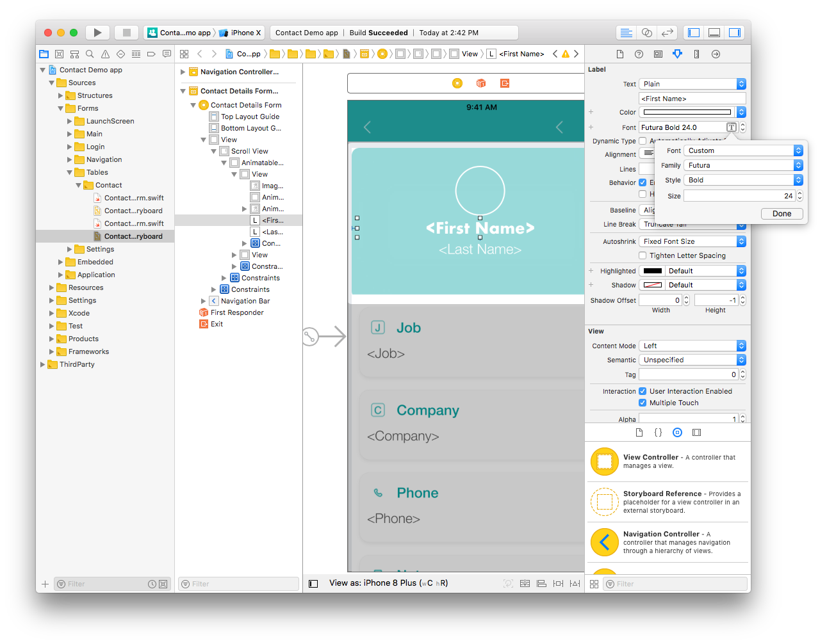Viewport: 827px width, 644px height.
Task: Expand the Navigation Controller scene
Action: click(x=183, y=72)
